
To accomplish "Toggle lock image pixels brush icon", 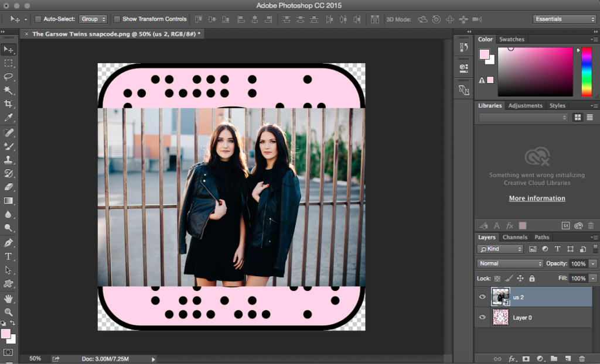I will [x=509, y=279].
